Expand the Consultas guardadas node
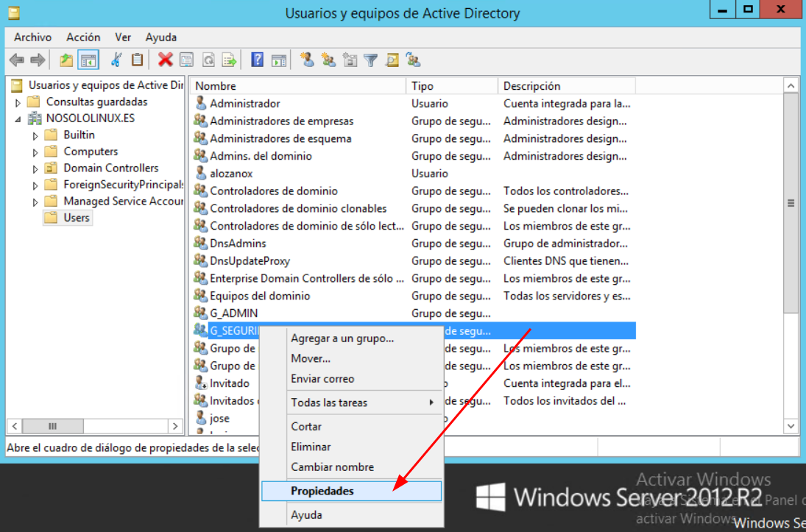 click(x=18, y=102)
